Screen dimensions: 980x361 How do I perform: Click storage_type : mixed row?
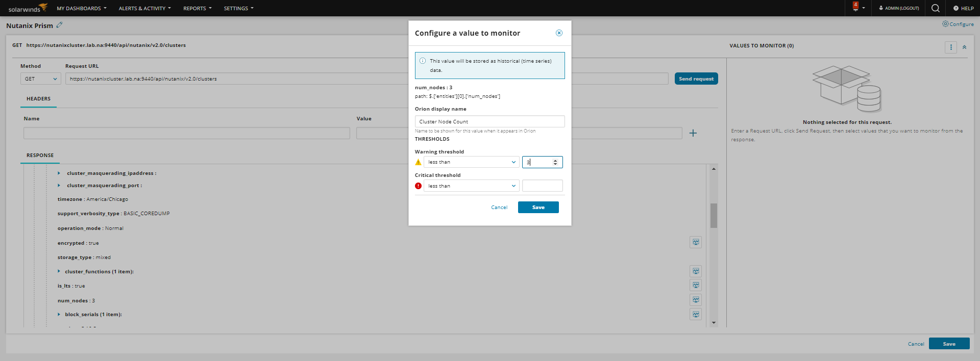[84, 257]
